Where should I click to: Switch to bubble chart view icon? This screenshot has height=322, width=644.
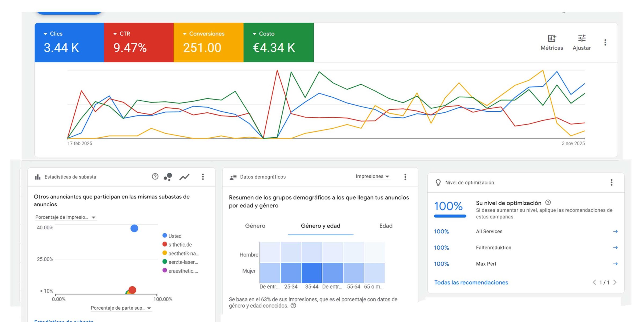[168, 177]
